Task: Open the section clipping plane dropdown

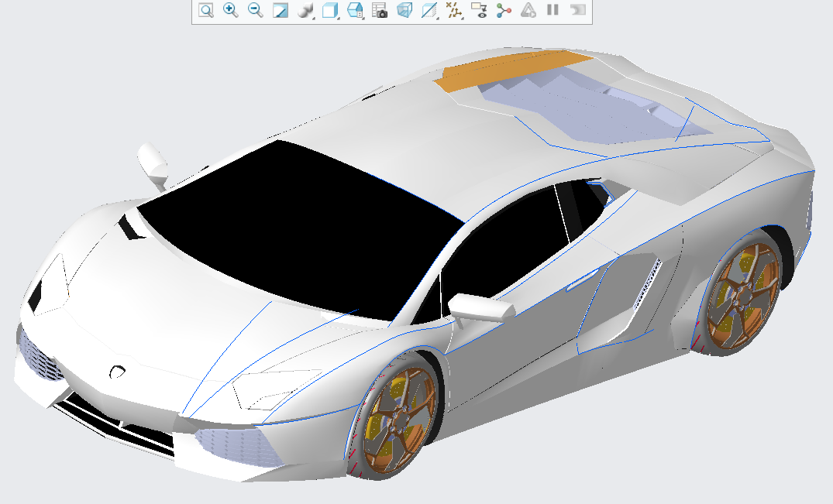Action: 429,10
